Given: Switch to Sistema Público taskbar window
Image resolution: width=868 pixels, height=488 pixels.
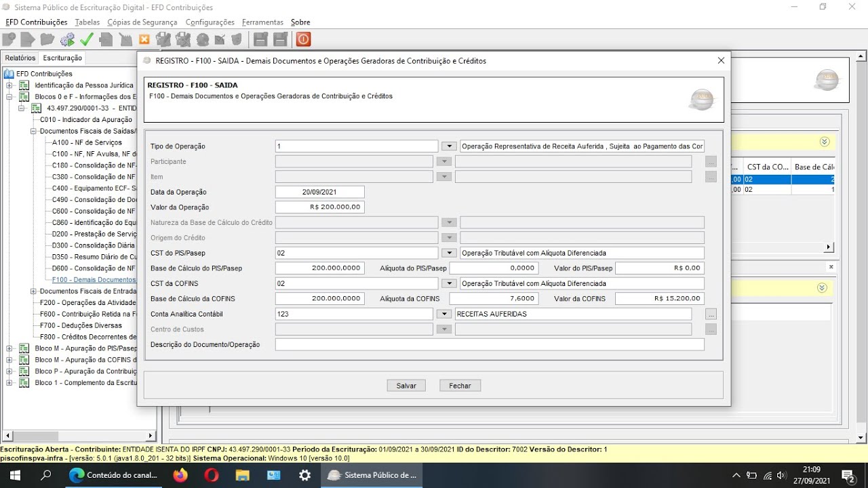Looking at the screenshot, I should (x=372, y=475).
